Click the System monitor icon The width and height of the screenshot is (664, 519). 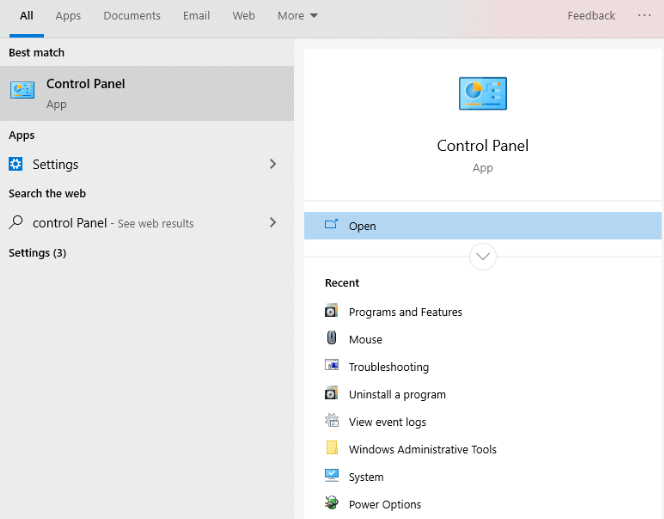click(x=332, y=477)
